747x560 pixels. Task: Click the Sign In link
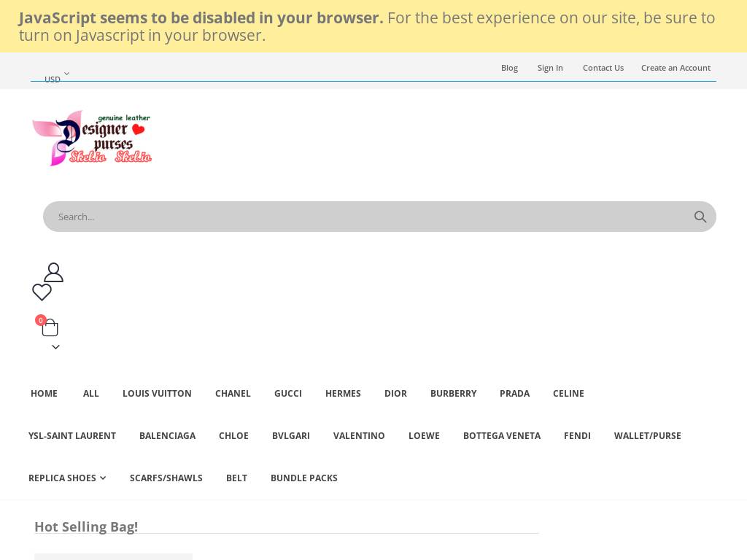point(550,68)
